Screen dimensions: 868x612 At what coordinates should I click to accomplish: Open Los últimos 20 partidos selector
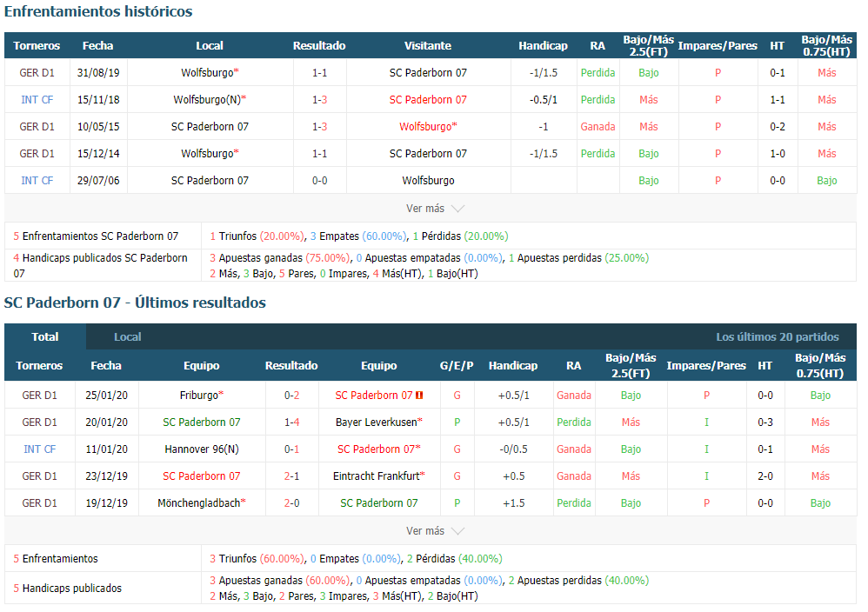pos(778,337)
